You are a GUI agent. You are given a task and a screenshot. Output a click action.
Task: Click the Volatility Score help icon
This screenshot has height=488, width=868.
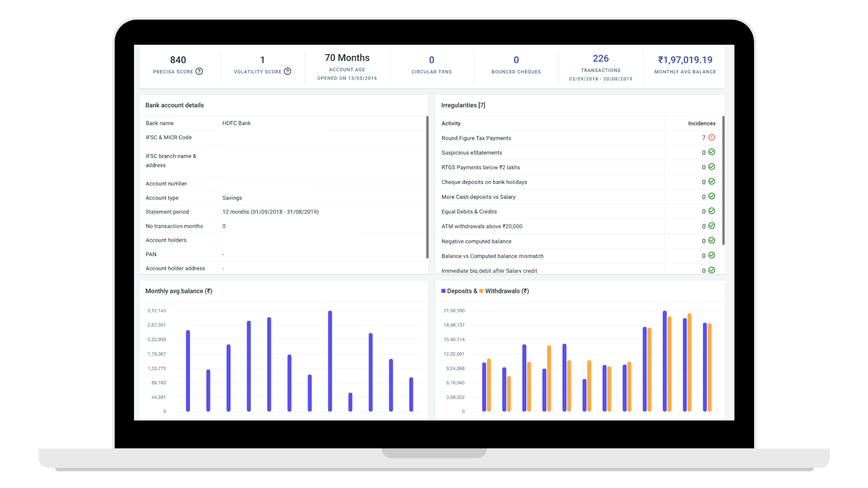tap(288, 71)
